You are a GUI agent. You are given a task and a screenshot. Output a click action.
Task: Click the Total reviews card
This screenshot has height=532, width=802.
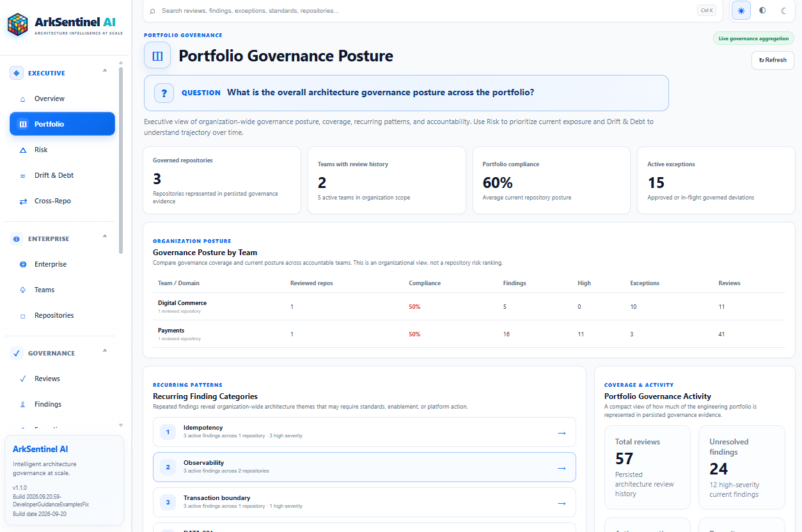647,467
